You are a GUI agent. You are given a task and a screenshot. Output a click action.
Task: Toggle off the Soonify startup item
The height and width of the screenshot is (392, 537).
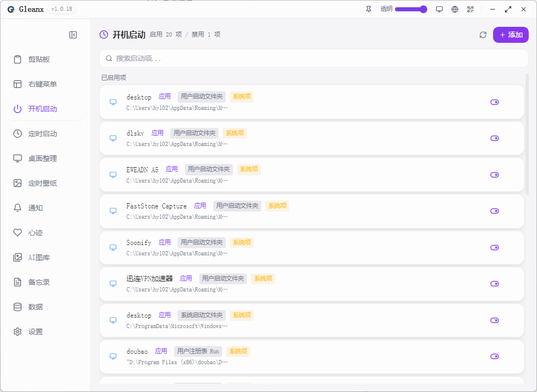click(x=495, y=248)
